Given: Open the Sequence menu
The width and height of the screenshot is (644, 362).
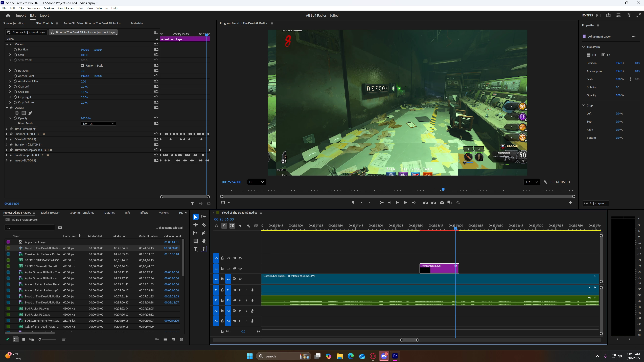Looking at the screenshot, I should pyautogui.click(x=34, y=8).
